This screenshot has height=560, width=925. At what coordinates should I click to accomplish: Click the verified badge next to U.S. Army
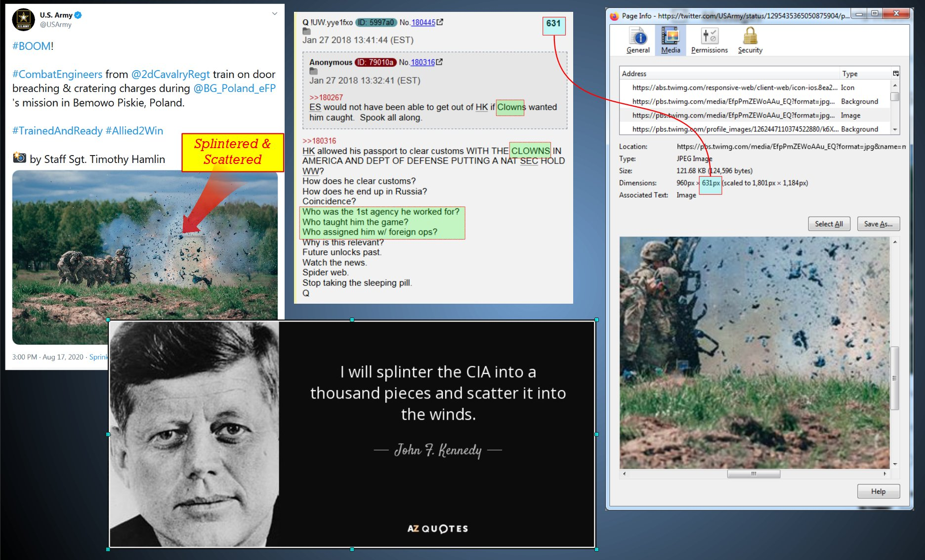(78, 15)
